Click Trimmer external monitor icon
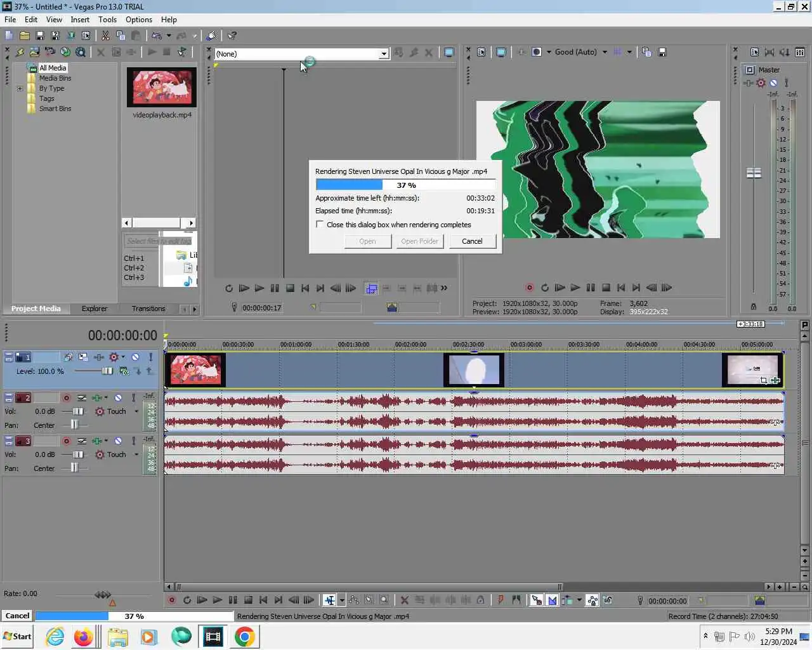The height and width of the screenshot is (650, 812). click(449, 53)
